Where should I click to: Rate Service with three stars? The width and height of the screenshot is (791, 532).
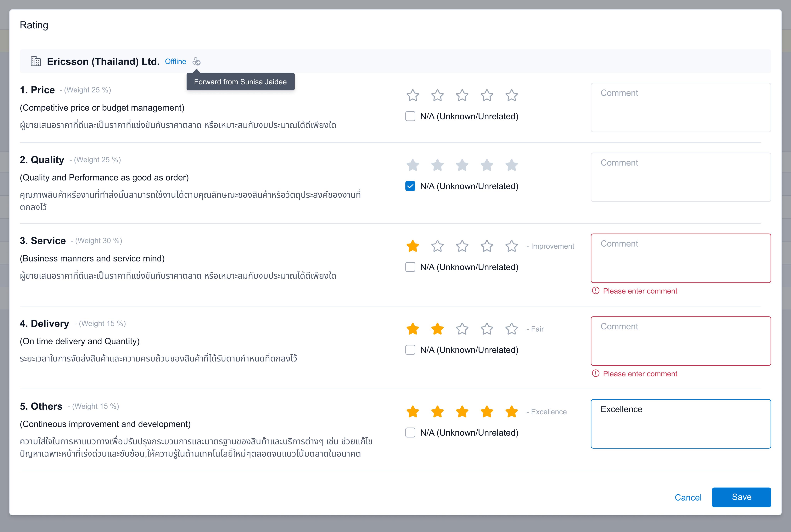click(462, 246)
